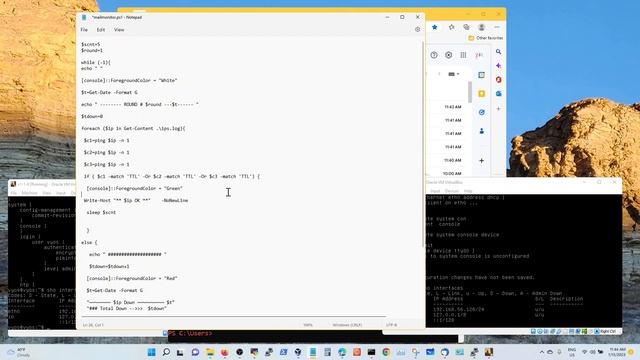Open Google Keep in Gmail side panel
Viewport: 640px width, 360px height.
click(x=482, y=94)
